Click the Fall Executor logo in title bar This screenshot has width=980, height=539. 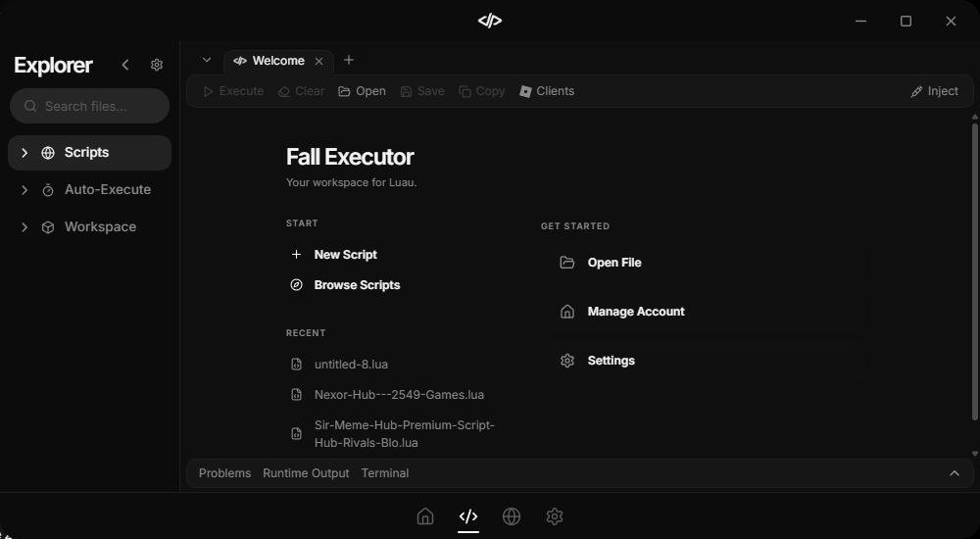[490, 21]
